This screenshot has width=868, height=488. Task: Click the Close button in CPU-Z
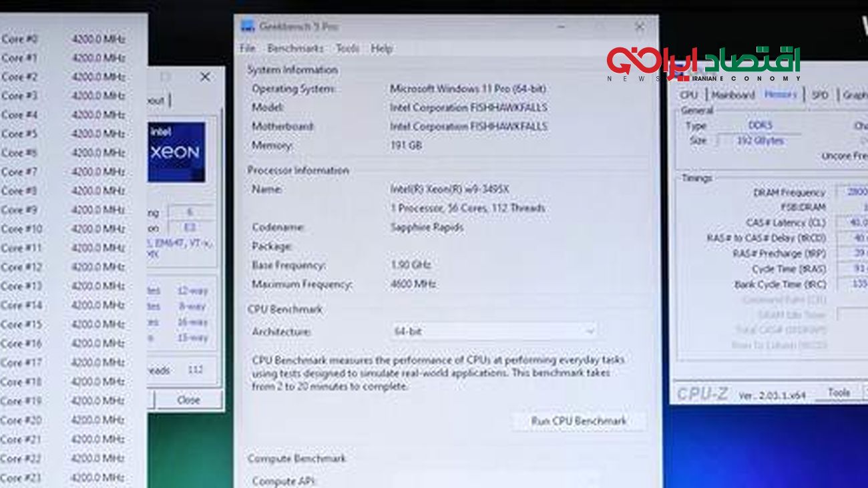188,400
